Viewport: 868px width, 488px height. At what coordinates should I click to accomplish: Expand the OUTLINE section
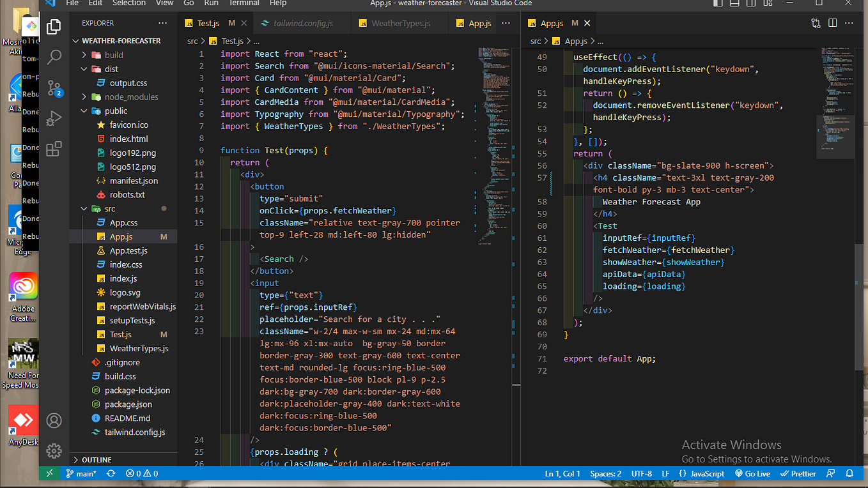coord(96,460)
